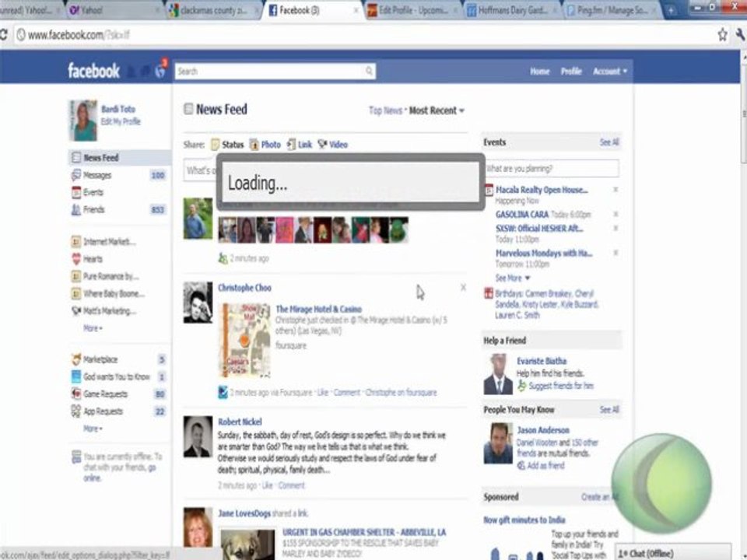The width and height of the screenshot is (747, 560).
Task: Reload the page with refresh icon
Action: click(3, 34)
